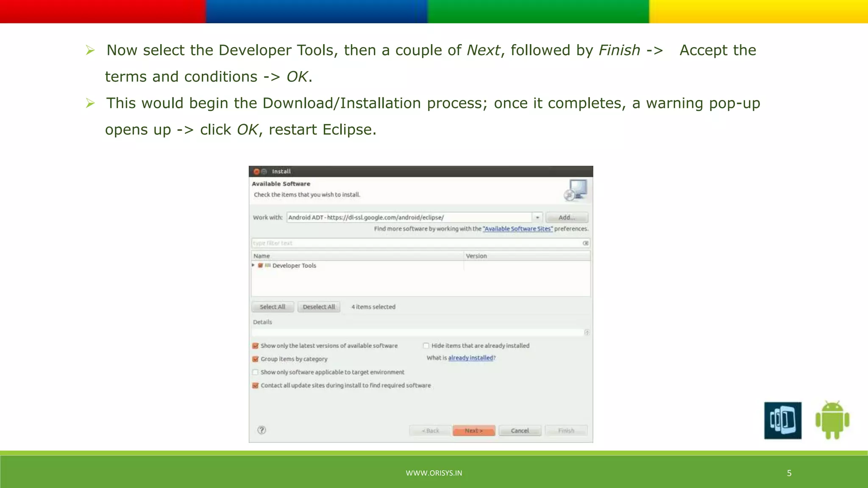Open the Work with dropdown arrow
Viewport: 868px width, 488px height.
click(x=537, y=217)
